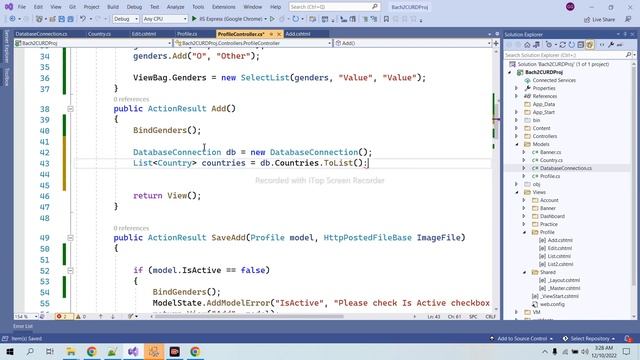Switch to the DatabaseConnection.cs tab

click(41, 34)
